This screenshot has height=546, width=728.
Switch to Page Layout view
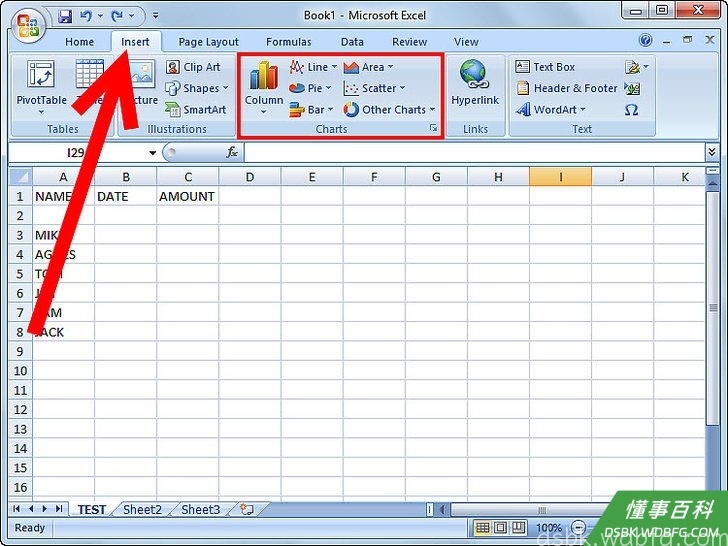[500, 527]
